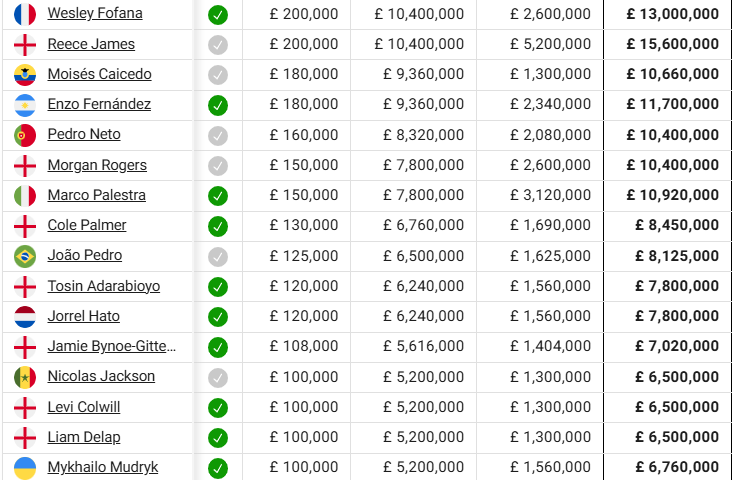Viewport: 732px width, 480px height.
Task: Toggle the grey checkmark for Nicolas Jackson
Action: pyautogui.click(x=218, y=377)
